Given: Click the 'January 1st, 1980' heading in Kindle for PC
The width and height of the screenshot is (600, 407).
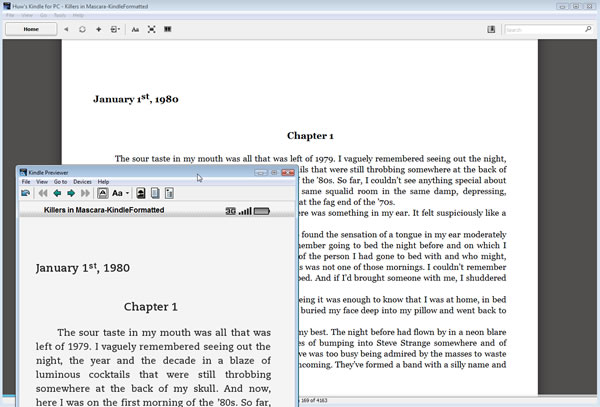Looking at the screenshot, I should tap(136, 98).
